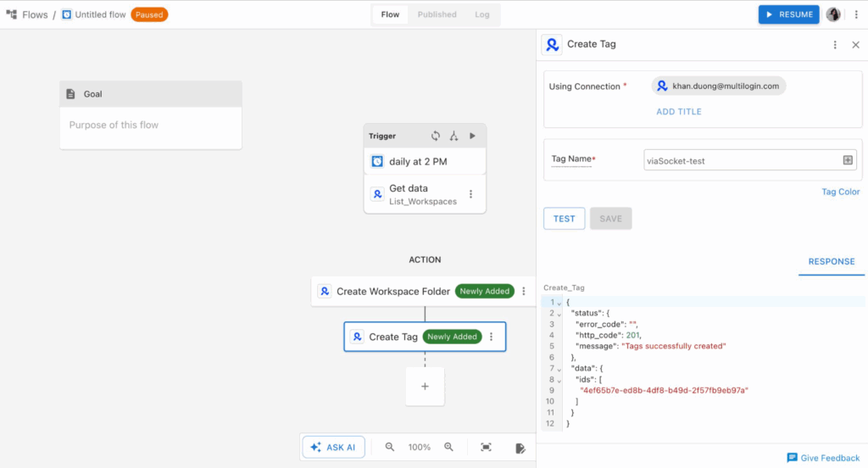The image size is (868, 468).
Task: Click the tag id 4ef65b7e value
Action: click(664, 391)
